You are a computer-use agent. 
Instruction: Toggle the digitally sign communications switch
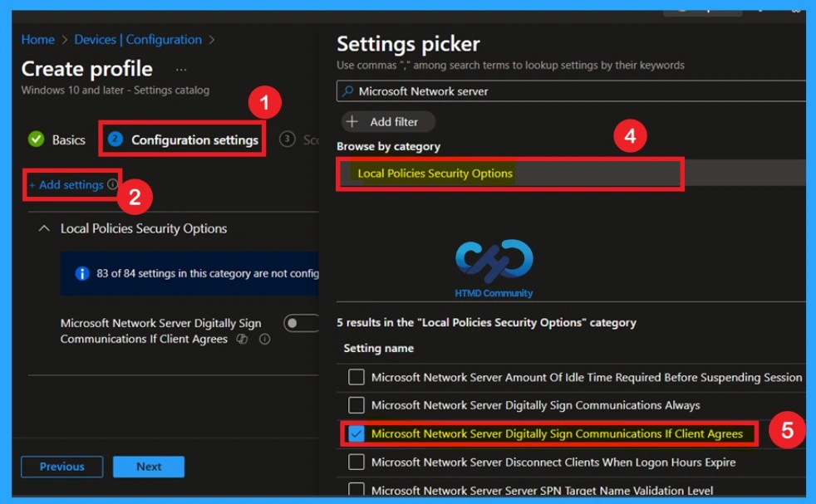[x=301, y=323]
